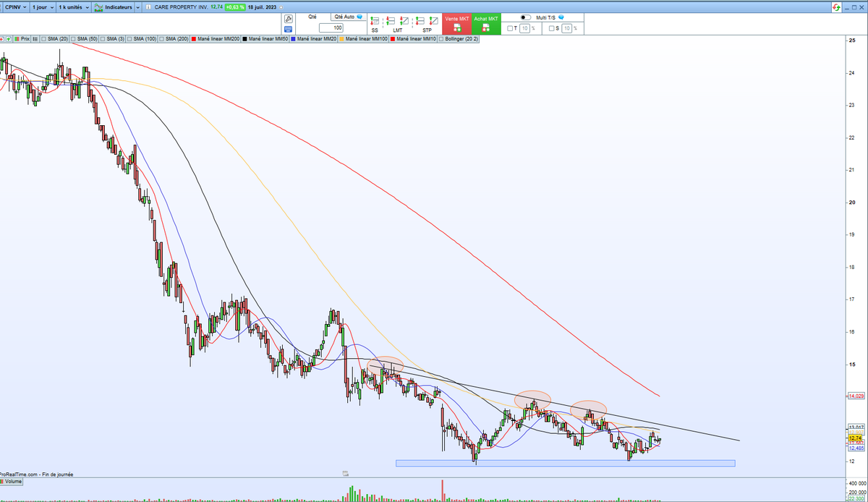Click the quantity field showing 100
Viewport: 868px width, 502px height.
pyautogui.click(x=331, y=27)
